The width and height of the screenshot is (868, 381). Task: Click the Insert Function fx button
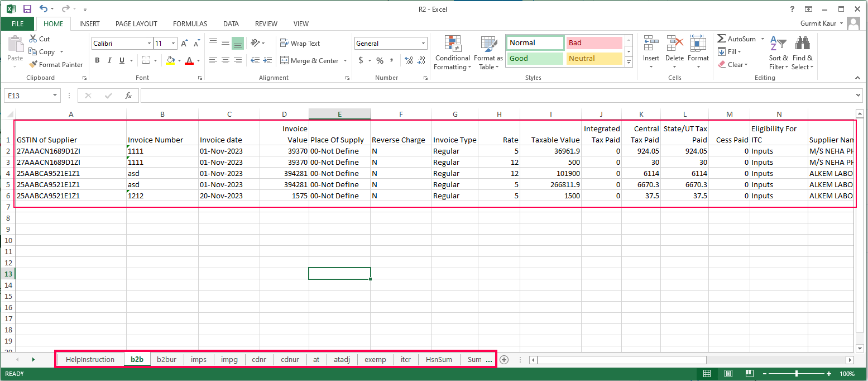128,96
